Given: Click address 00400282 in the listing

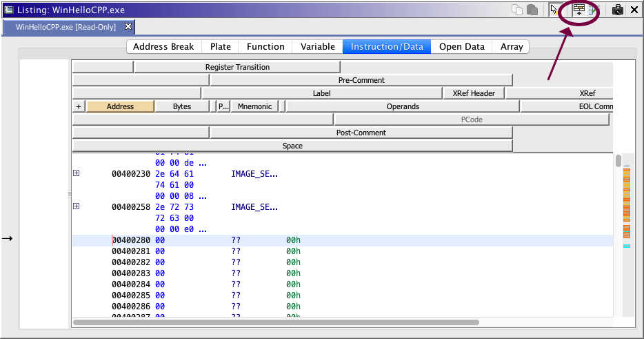Looking at the screenshot, I should [130, 262].
